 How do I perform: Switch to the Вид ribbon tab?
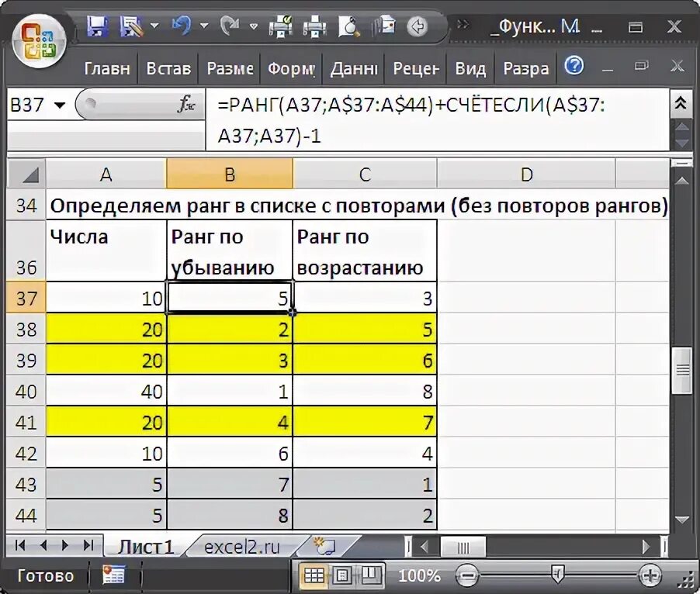470,69
